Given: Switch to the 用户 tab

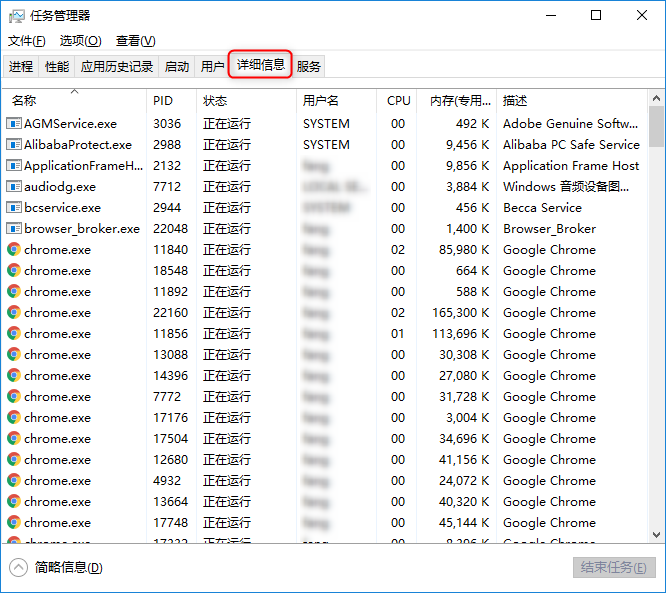Looking at the screenshot, I should (212, 66).
